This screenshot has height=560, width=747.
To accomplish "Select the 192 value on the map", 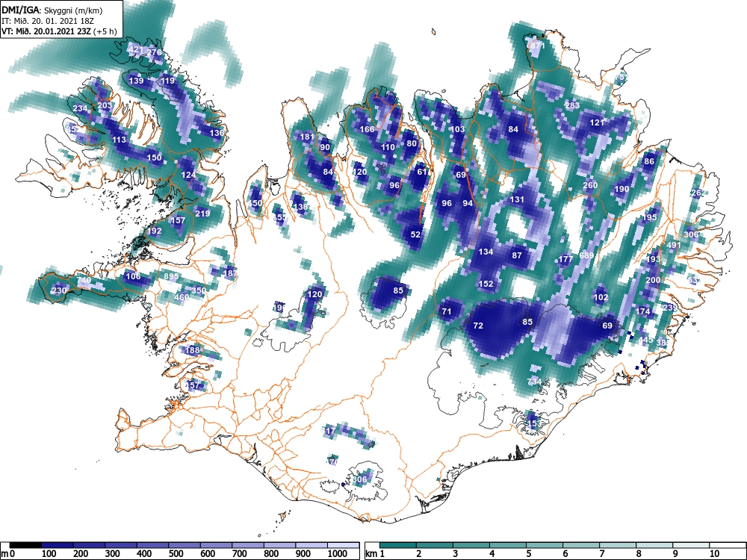I will (155, 231).
